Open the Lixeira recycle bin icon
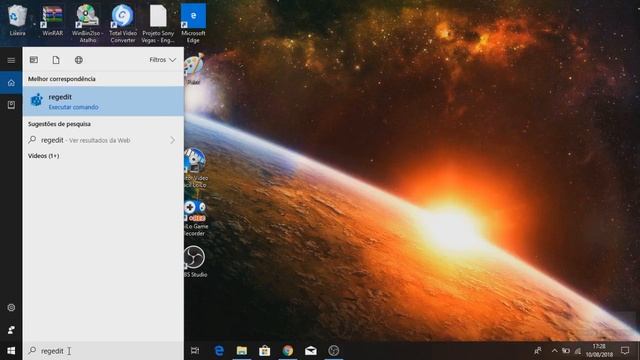 tap(17, 20)
